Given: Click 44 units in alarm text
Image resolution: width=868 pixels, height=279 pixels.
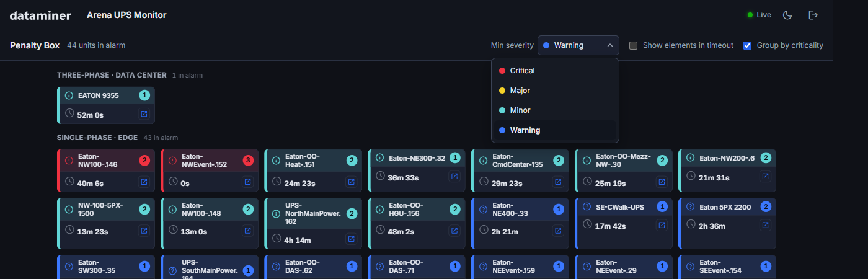Looking at the screenshot, I should [x=96, y=45].
